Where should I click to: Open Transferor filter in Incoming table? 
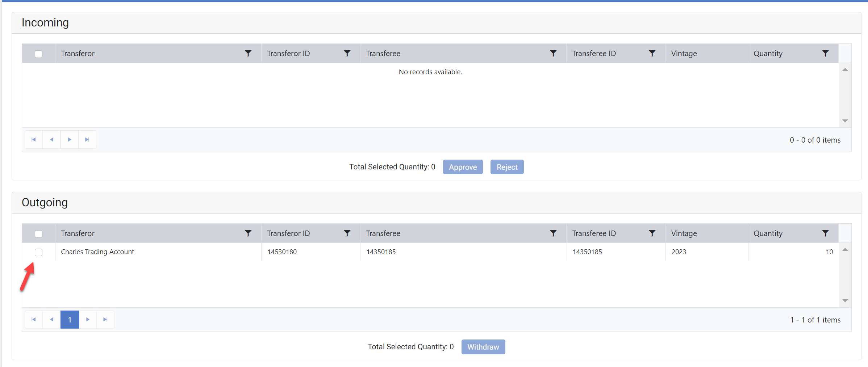pyautogui.click(x=248, y=54)
